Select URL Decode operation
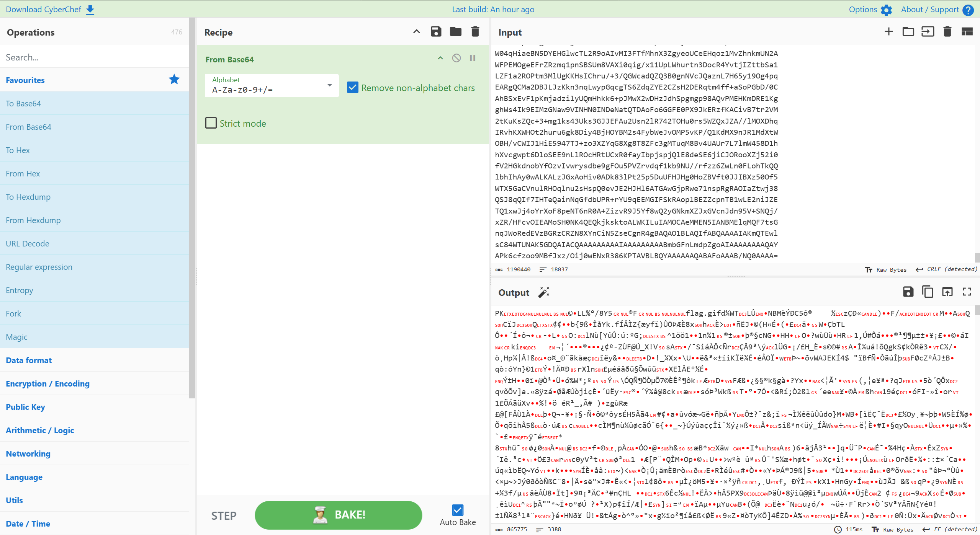Viewport: 980px width, 535px height. (95, 243)
